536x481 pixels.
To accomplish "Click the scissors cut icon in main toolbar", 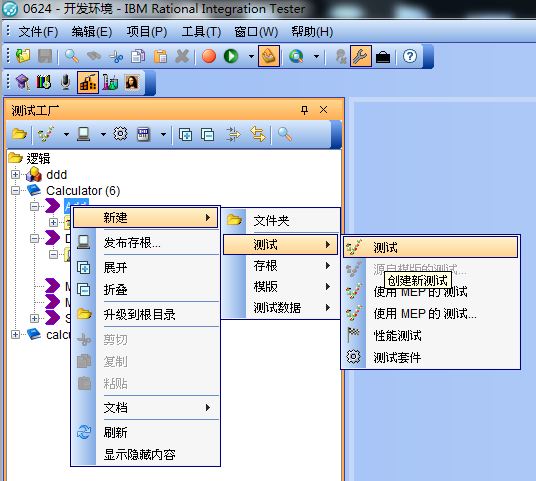I will 116,56.
